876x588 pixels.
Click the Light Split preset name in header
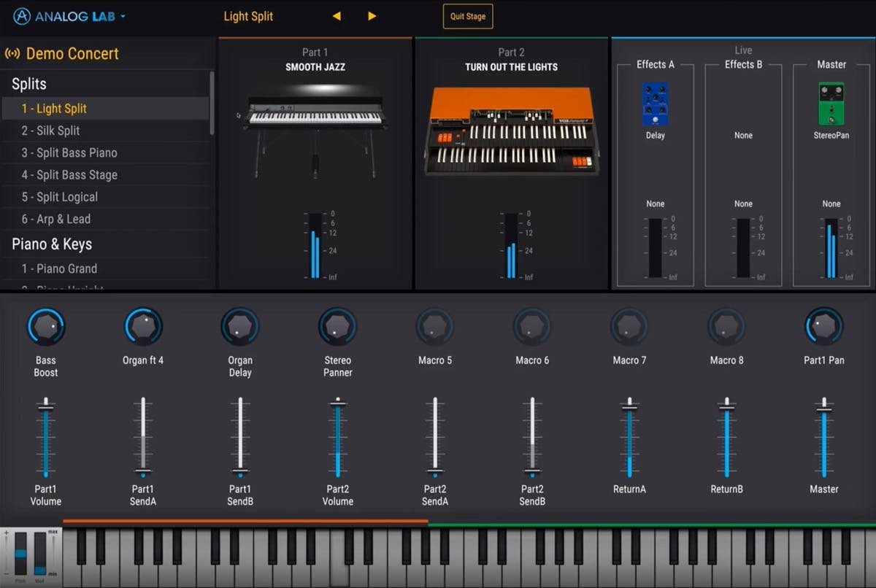tap(248, 16)
